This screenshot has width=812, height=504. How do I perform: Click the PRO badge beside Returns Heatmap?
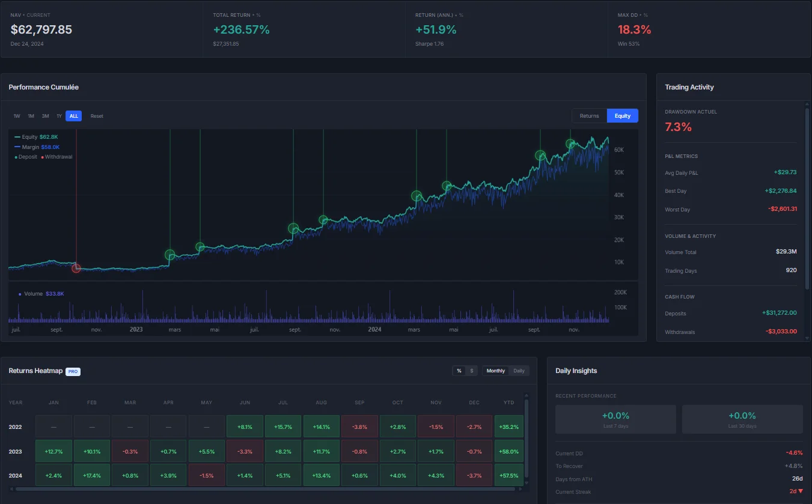(73, 371)
